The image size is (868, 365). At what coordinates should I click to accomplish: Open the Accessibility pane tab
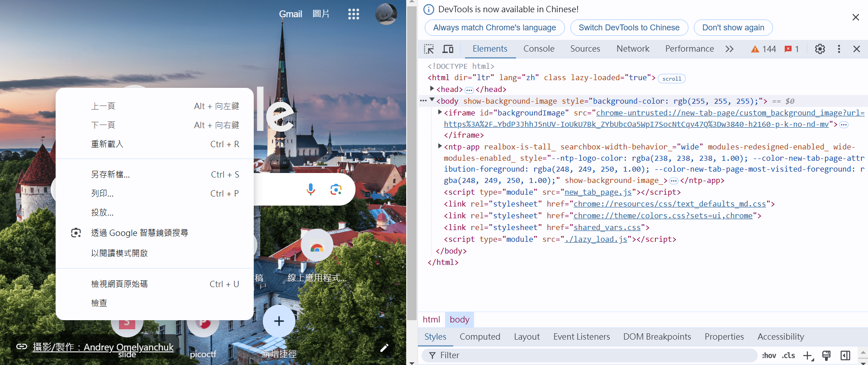click(781, 337)
